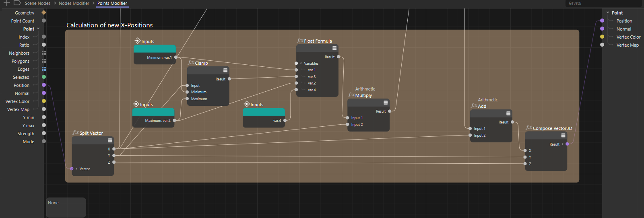The height and width of the screenshot is (218, 644).
Task: Click the green Selected port
Action: [x=44, y=77]
